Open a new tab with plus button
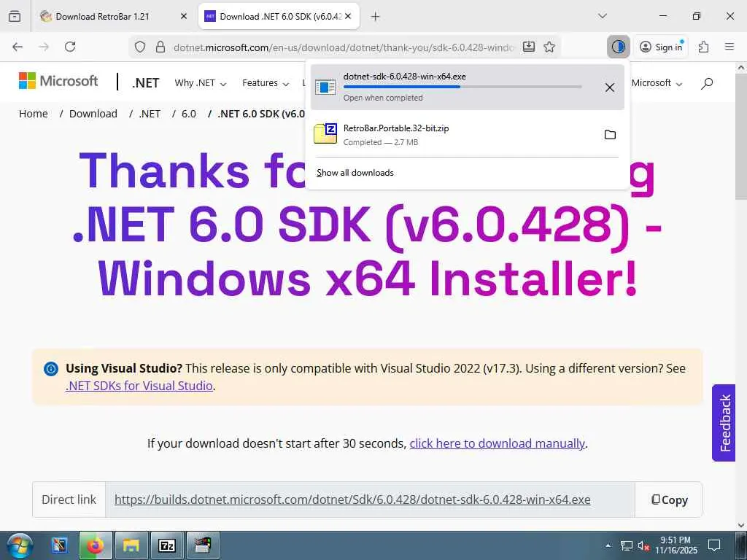The image size is (747, 560). click(x=376, y=17)
